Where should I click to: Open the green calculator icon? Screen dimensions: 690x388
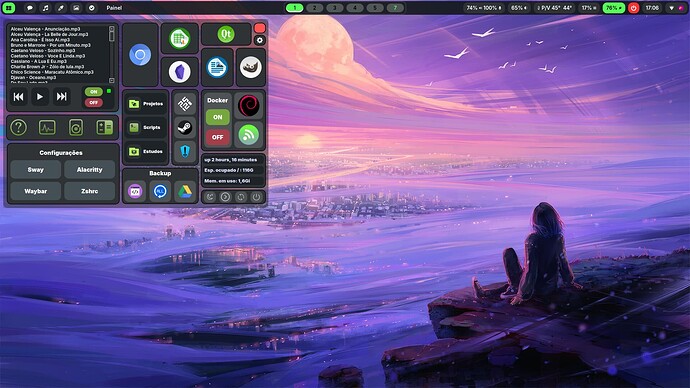click(x=105, y=128)
